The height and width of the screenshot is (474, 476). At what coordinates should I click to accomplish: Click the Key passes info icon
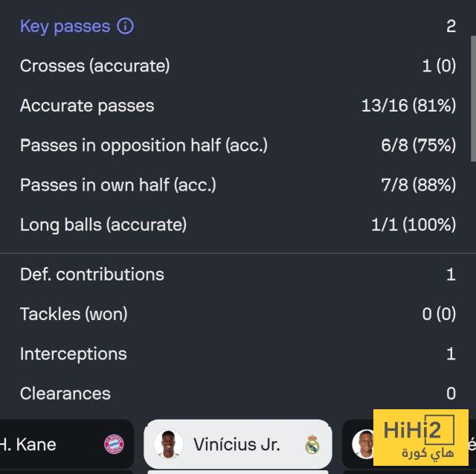coord(126,26)
